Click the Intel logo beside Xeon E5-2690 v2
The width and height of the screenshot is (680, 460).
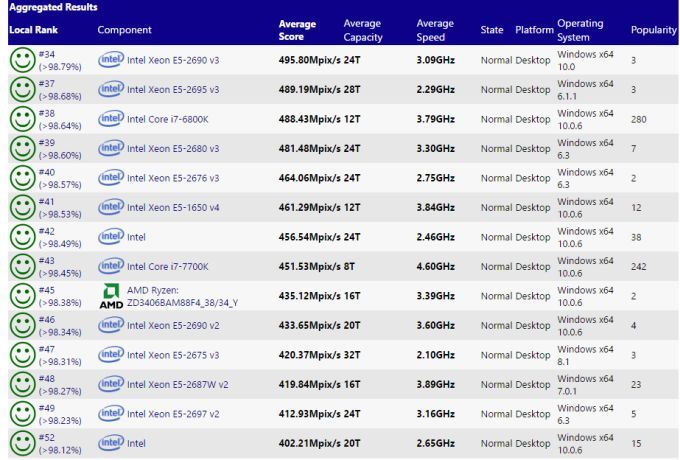111,325
